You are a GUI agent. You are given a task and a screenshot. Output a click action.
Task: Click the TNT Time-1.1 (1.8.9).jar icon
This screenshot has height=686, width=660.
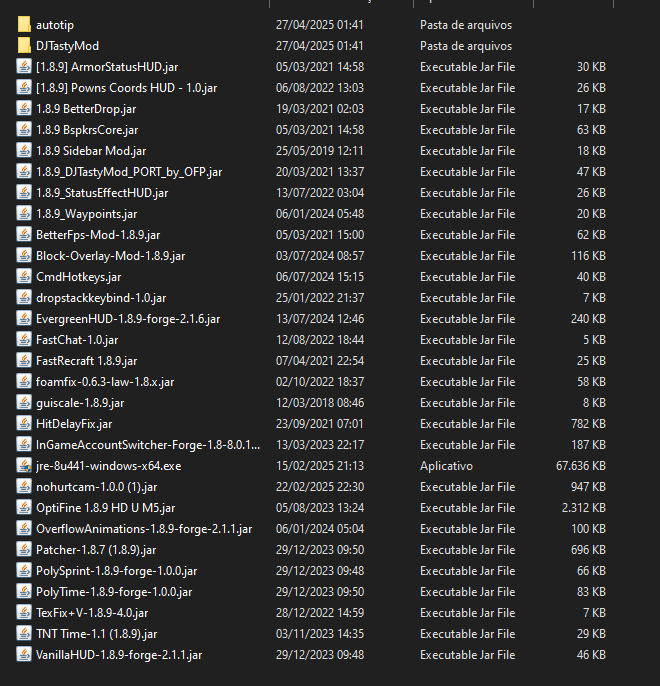[x=24, y=634]
